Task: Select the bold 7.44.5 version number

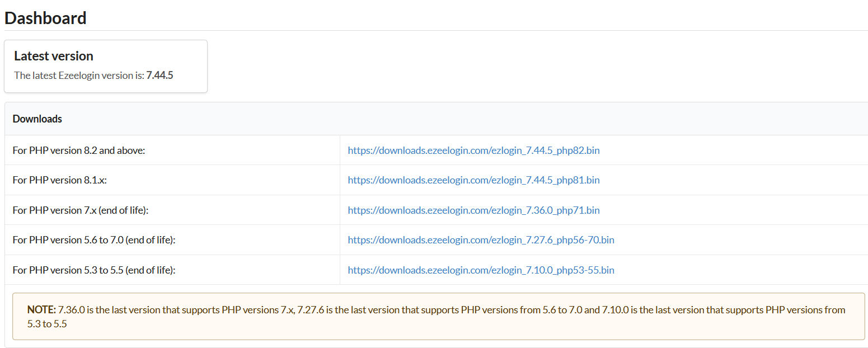Action: 159,75
